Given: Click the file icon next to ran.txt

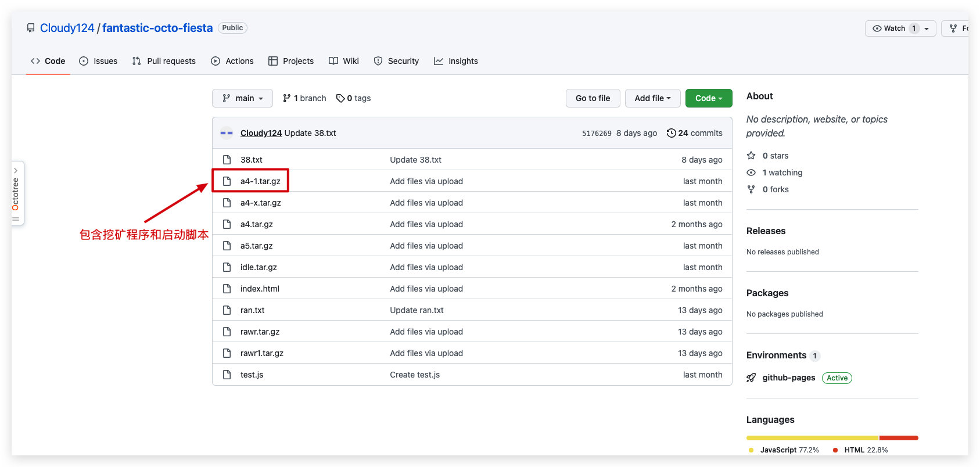Looking at the screenshot, I should tap(227, 310).
